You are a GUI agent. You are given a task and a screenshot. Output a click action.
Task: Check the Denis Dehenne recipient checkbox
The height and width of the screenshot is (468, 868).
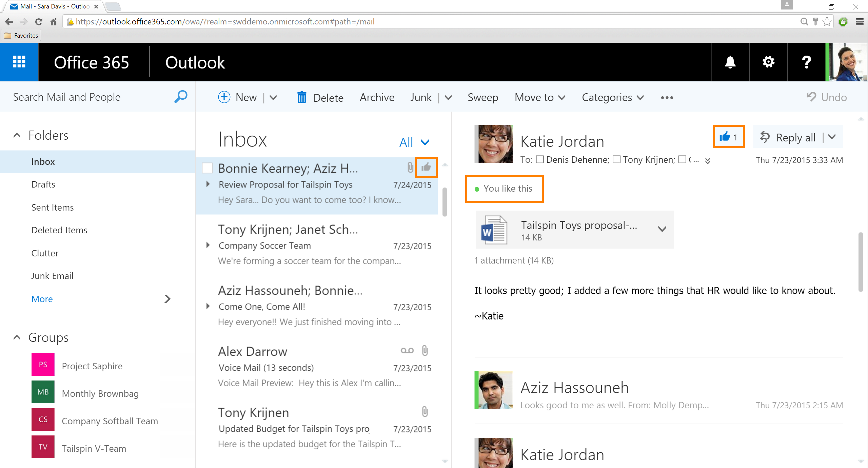pyautogui.click(x=540, y=159)
